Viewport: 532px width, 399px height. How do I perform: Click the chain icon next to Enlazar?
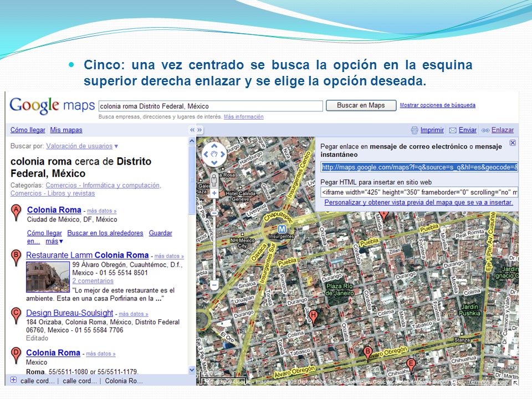point(485,130)
